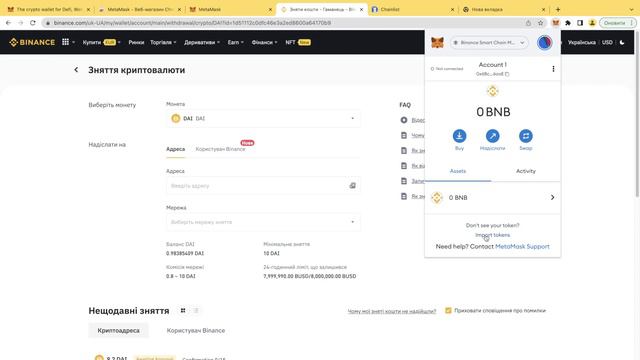Click the Binance logo
Image resolution: width=640 pixels, height=360 pixels.
[x=32, y=42]
